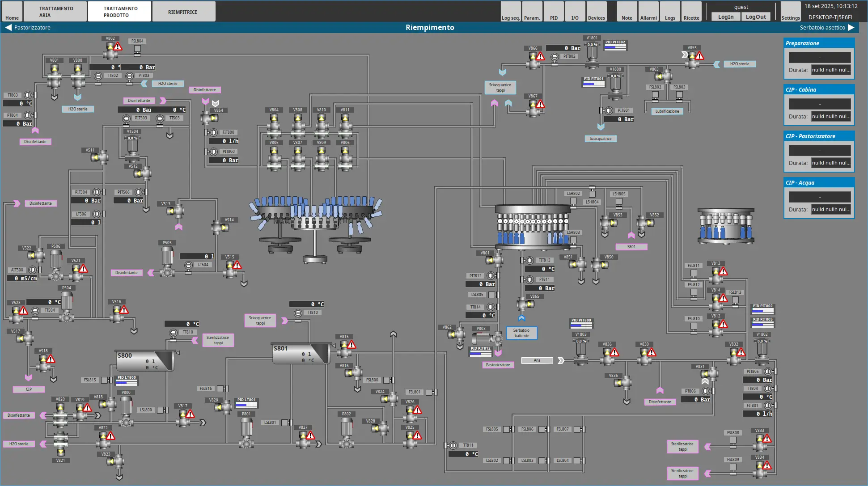Click valve V513 icon
The height and width of the screenshot is (486, 868).
175,211
